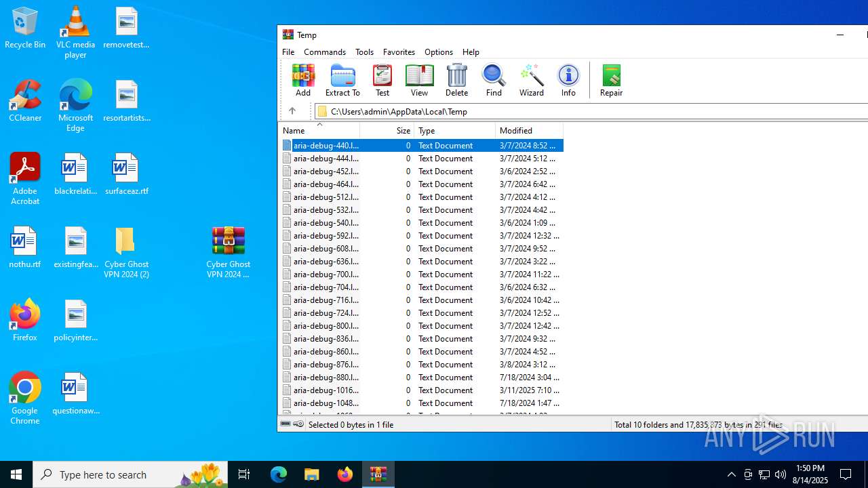Image resolution: width=868 pixels, height=488 pixels.
Task: Click the taskbar search box
Action: point(130,474)
